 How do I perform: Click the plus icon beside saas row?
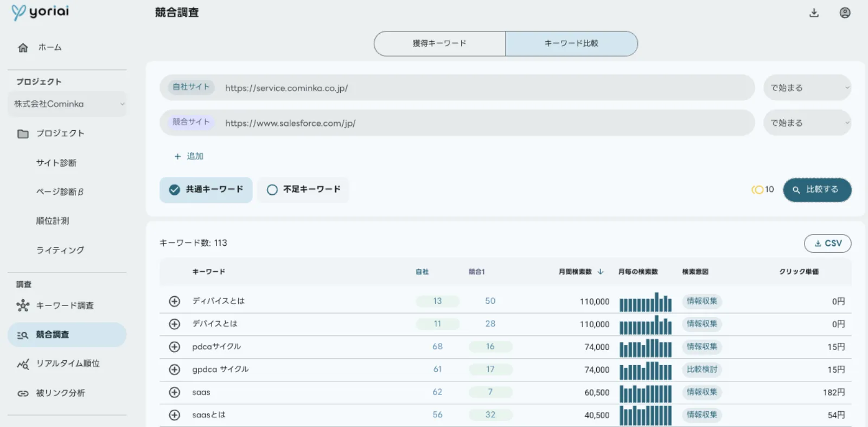174,392
